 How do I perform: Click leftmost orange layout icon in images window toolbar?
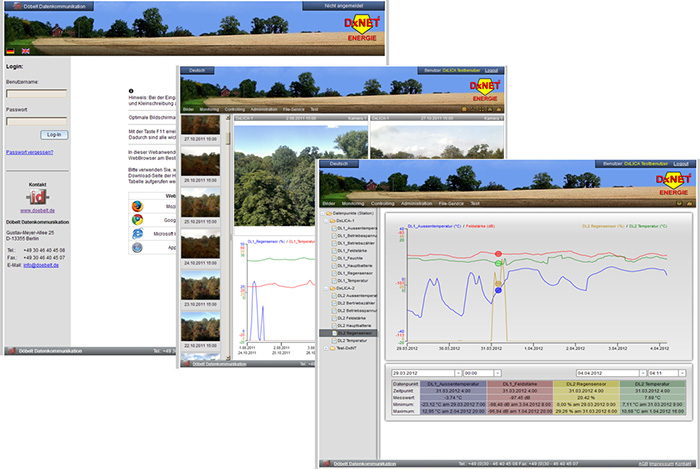(464, 109)
